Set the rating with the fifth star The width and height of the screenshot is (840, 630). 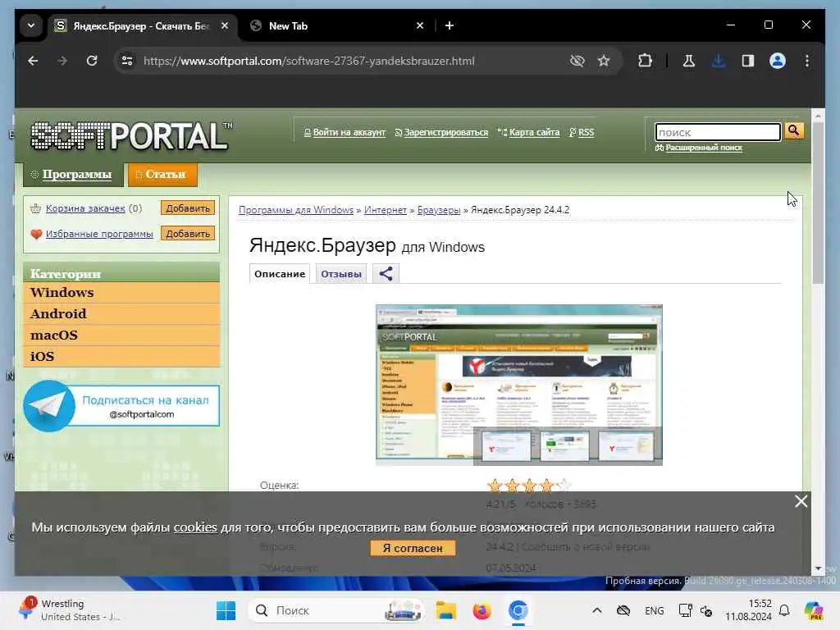(563, 486)
